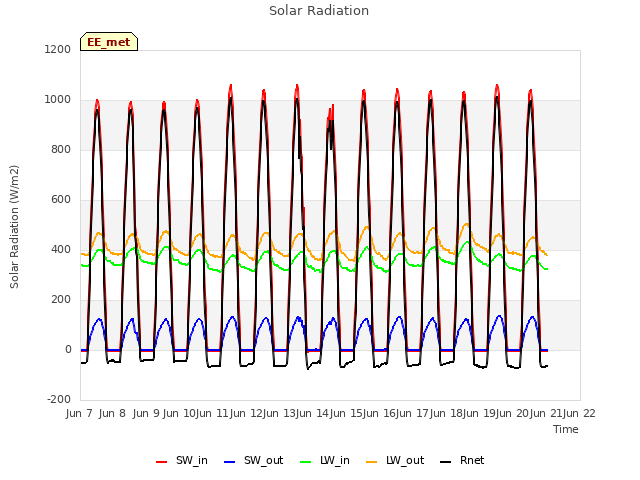Click the green LW_in legend color marker
Image resolution: width=640 pixels, height=480 pixels.
305,462
